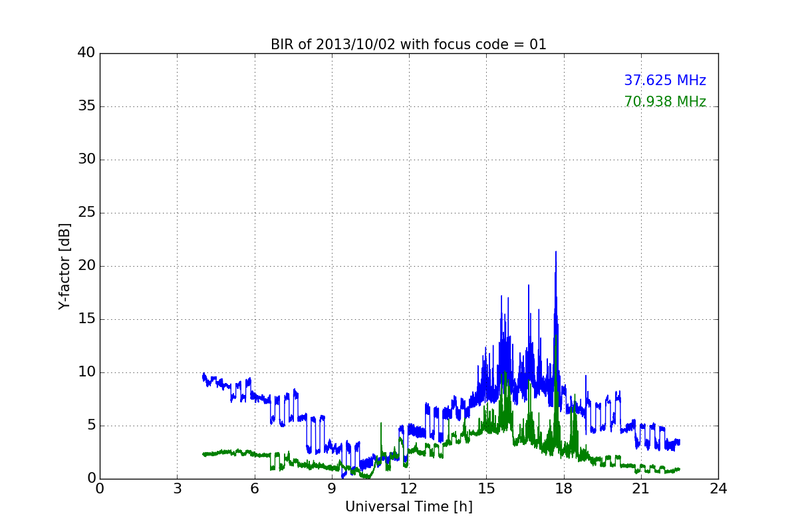Click the x-axis tick label '3'
This screenshot has width=798, height=532.
[x=177, y=489]
